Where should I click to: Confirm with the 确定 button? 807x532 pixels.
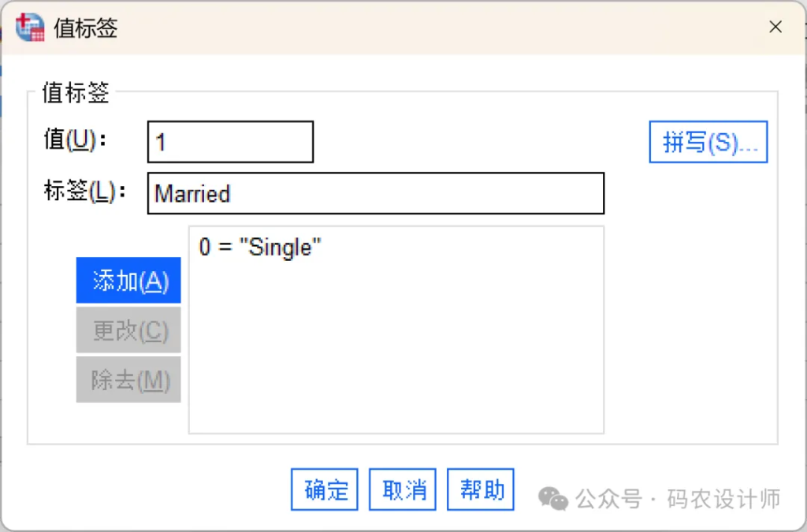(x=325, y=489)
